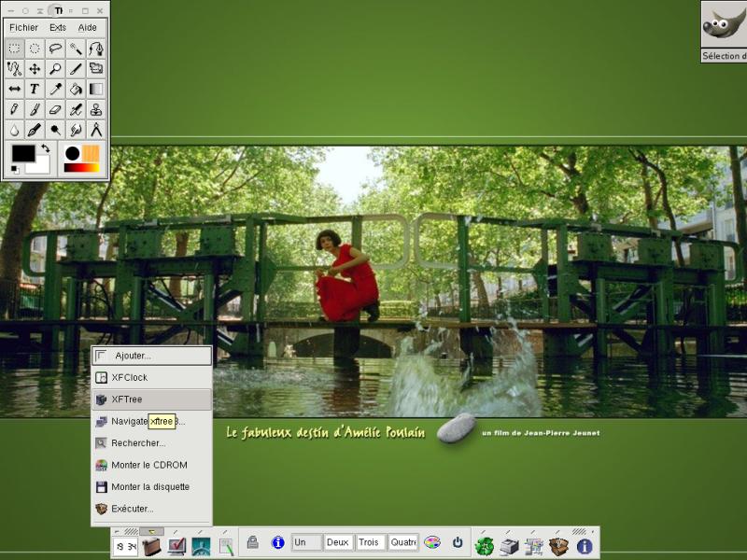Activate the Magnify zoom tool
Image resolution: width=747 pixels, height=560 pixels.
[x=55, y=68]
